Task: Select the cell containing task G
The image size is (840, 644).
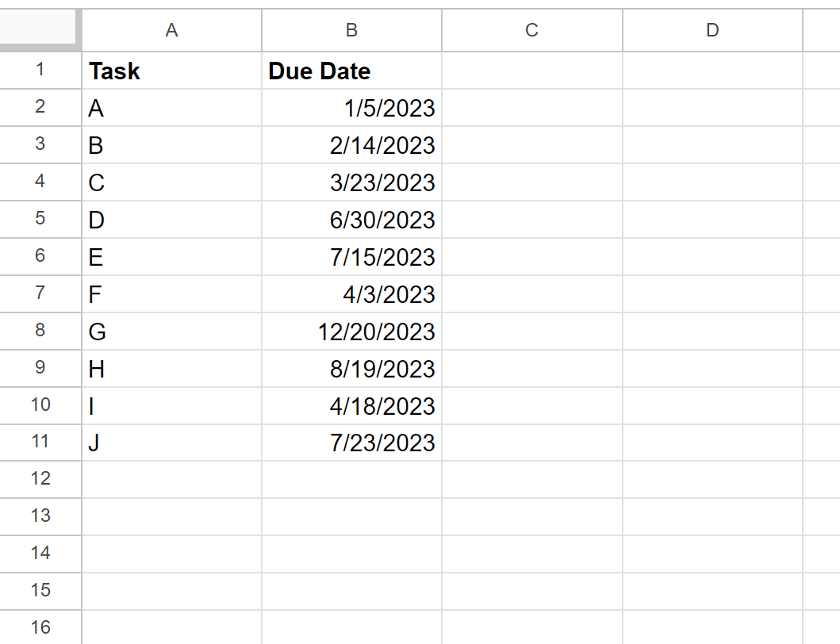Action: click(x=171, y=332)
